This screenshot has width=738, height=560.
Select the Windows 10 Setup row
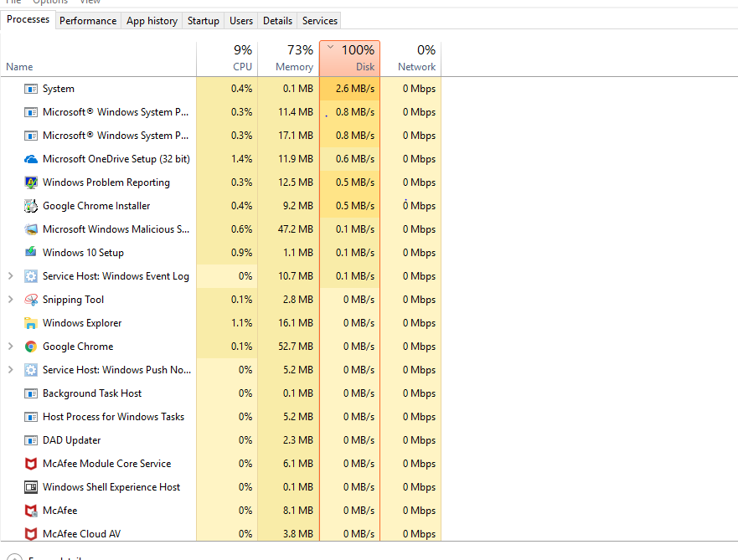[x=221, y=253]
